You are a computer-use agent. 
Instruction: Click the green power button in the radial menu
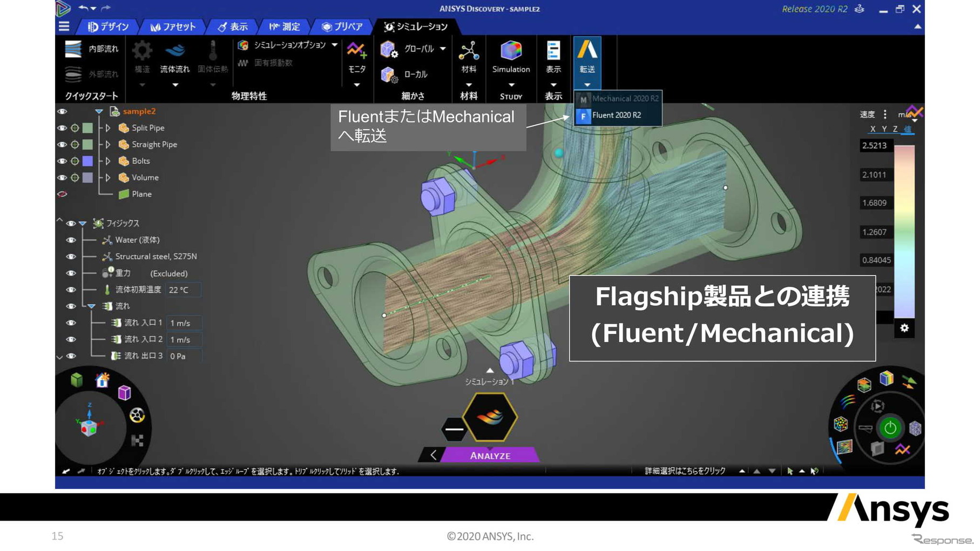click(890, 428)
